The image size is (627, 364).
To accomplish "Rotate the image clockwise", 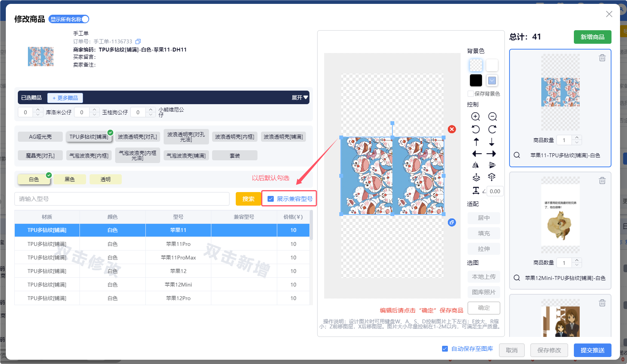I will (x=492, y=129).
